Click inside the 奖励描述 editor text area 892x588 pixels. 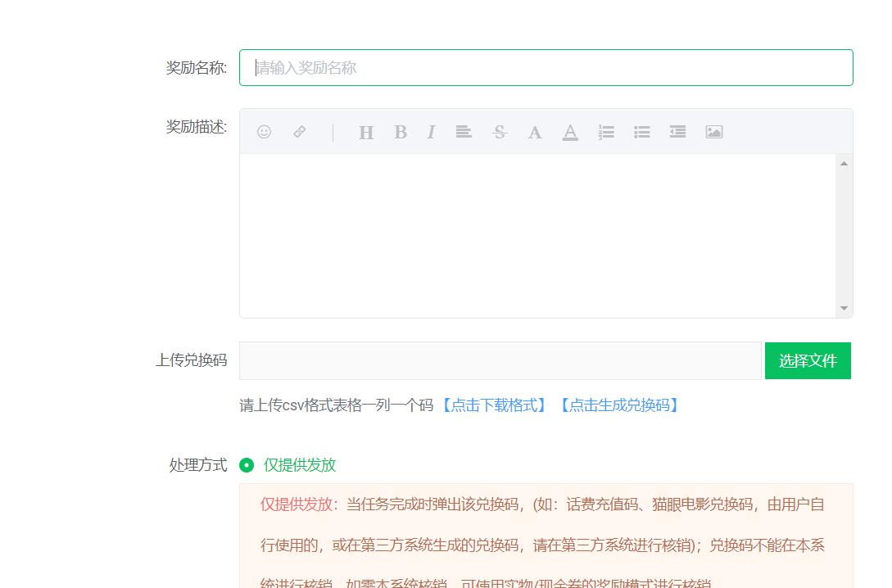pyautogui.click(x=537, y=235)
